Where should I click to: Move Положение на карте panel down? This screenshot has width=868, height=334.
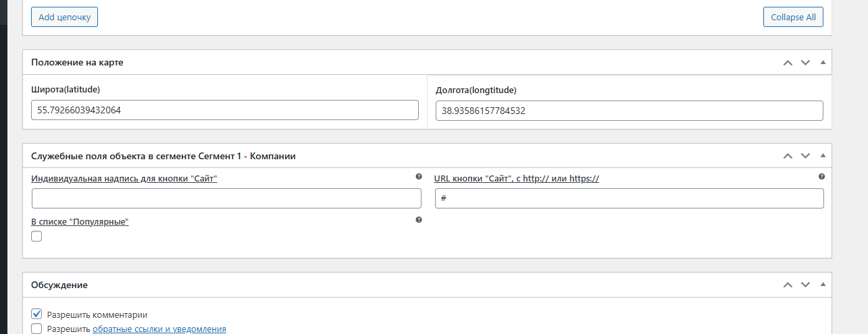(x=805, y=63)
